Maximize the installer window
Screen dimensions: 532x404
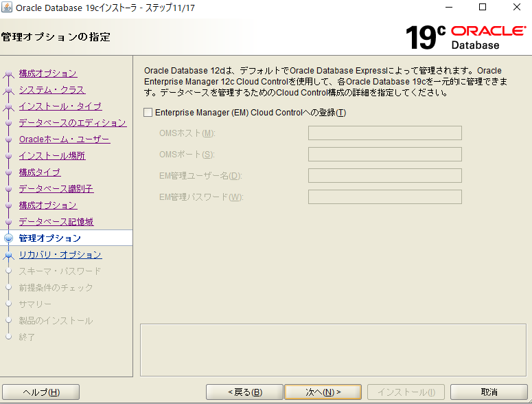483,8
